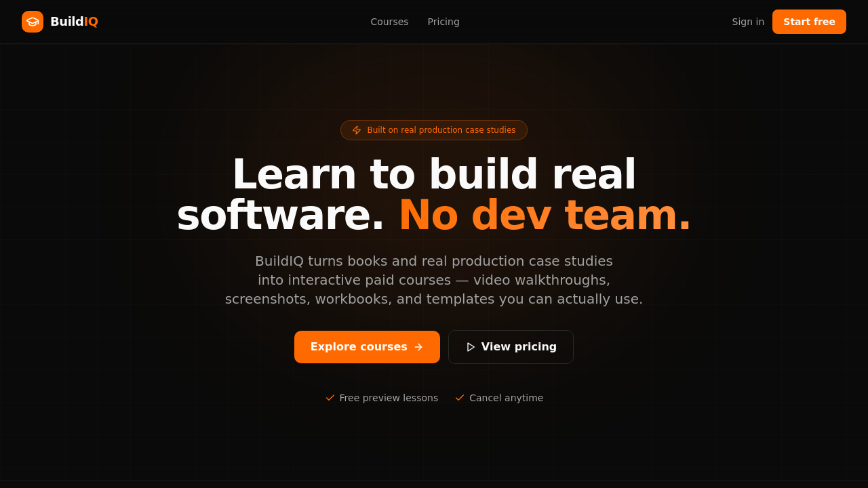Select the 'Built on real production case studies' badge text
Image resolution: width=868 pixels, height=488 pixels.
click(x=441, y=130)
